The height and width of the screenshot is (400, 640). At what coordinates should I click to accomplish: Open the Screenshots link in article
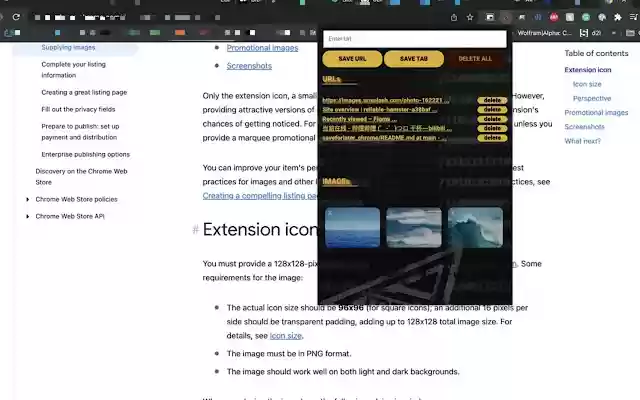point(249,66)
